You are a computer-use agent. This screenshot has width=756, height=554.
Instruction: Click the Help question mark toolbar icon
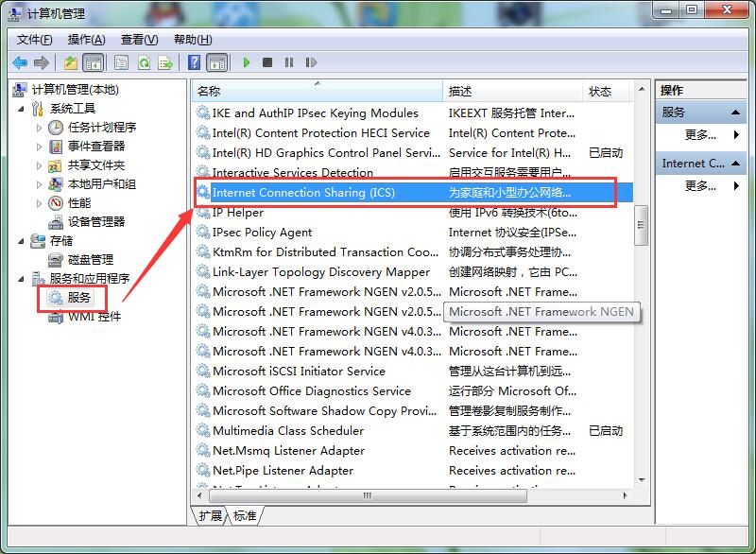click(x=194, y=62)
